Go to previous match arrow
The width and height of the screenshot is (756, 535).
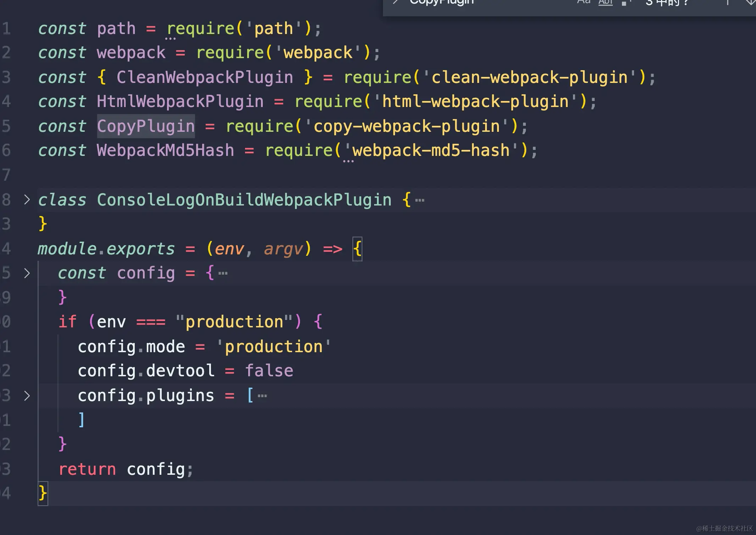point(727,2)
